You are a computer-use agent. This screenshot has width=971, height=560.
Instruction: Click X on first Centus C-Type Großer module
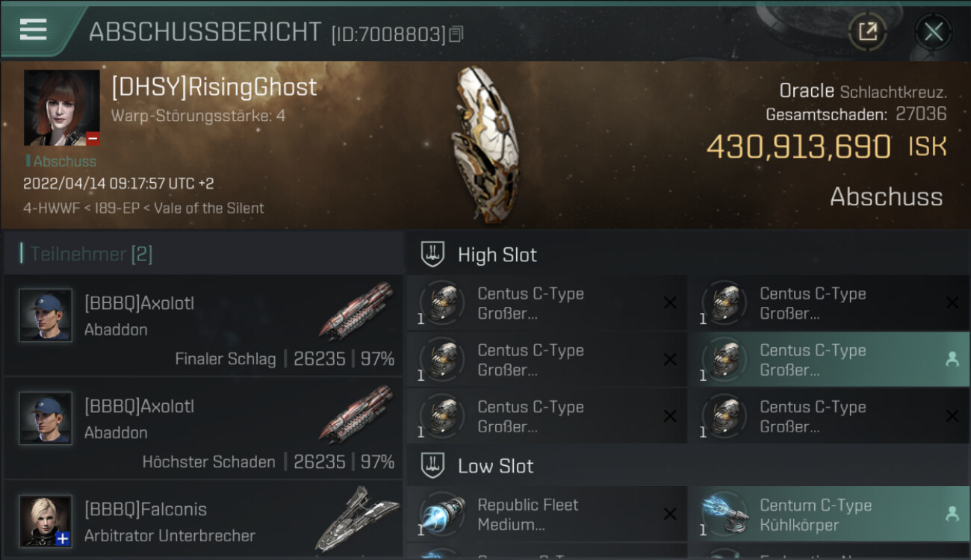click(670, 302)
